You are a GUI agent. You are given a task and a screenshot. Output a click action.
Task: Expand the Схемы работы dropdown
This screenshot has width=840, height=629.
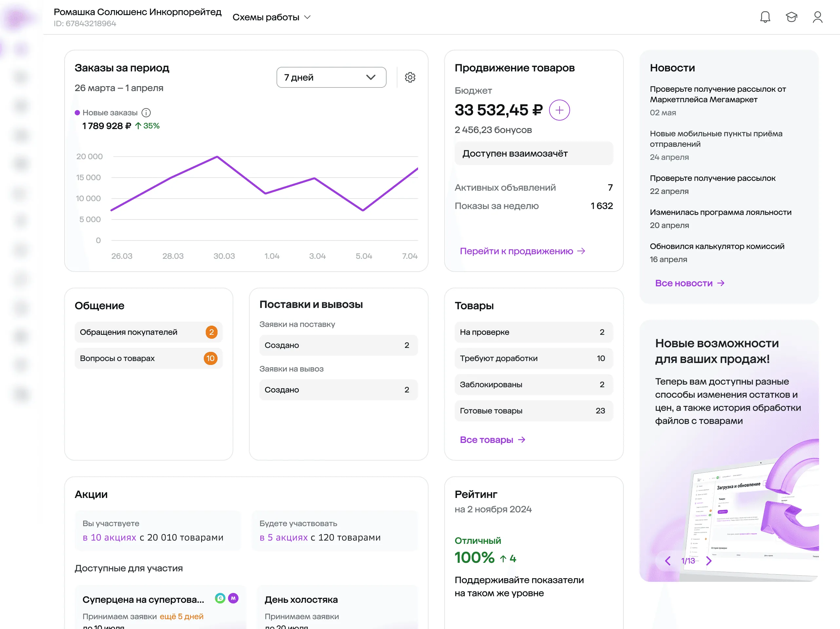(272, 17)
